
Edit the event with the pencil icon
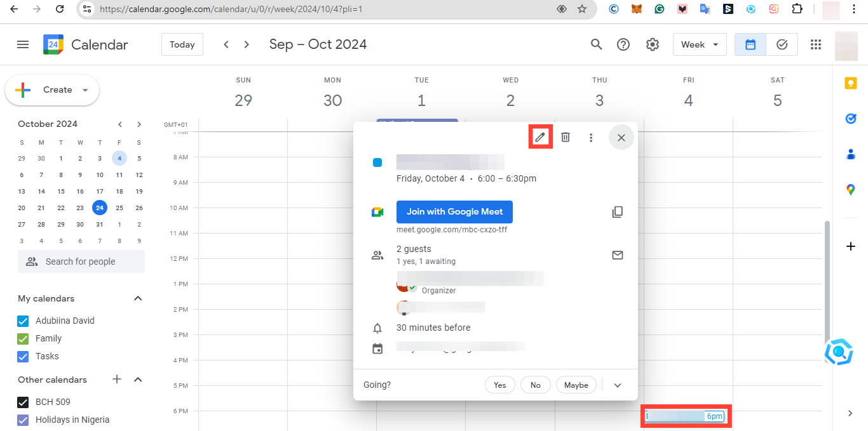click(x=539, y=137)
